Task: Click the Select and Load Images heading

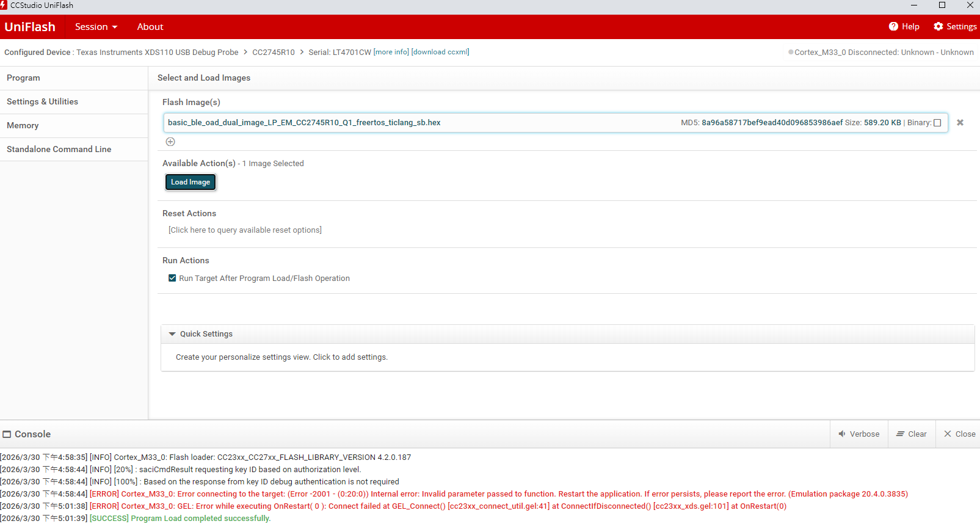Action: [x=204, y=78]
